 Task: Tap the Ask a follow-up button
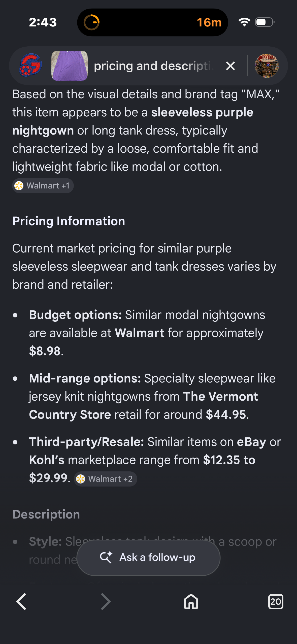149,558
